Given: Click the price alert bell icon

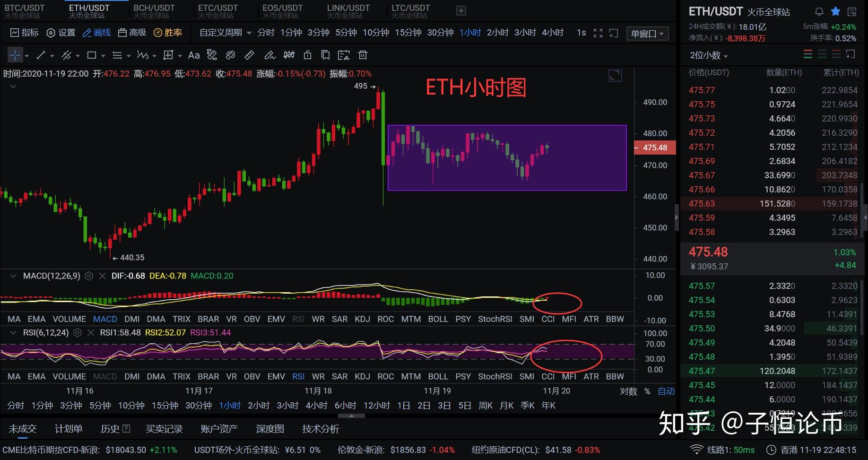Looking at the screenshot, I should click(819, 12).
